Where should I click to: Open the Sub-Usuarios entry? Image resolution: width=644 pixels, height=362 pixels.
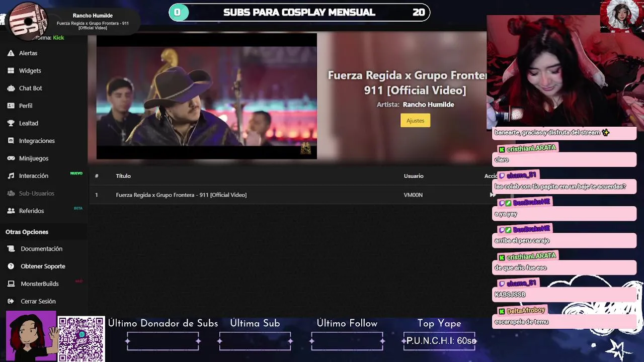pos(37,194)
